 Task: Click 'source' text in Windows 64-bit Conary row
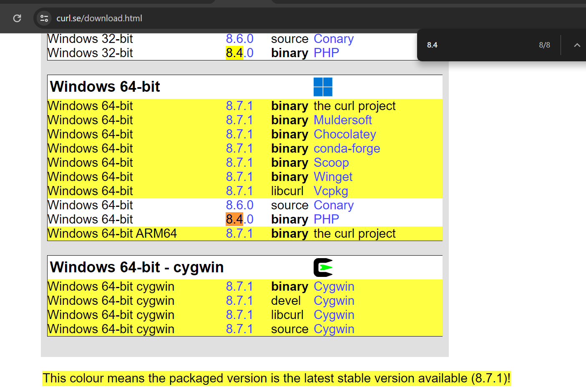290,205
